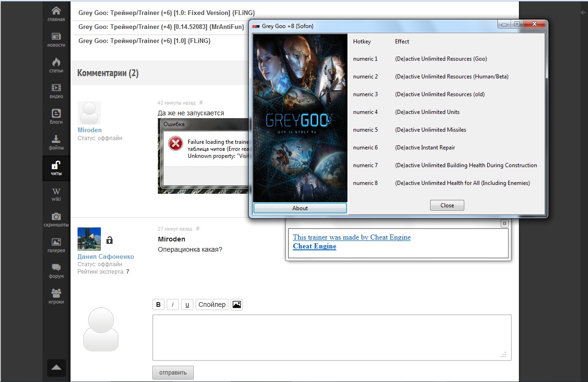Select the 'numeric 1' hotkey label

[365, 59]
